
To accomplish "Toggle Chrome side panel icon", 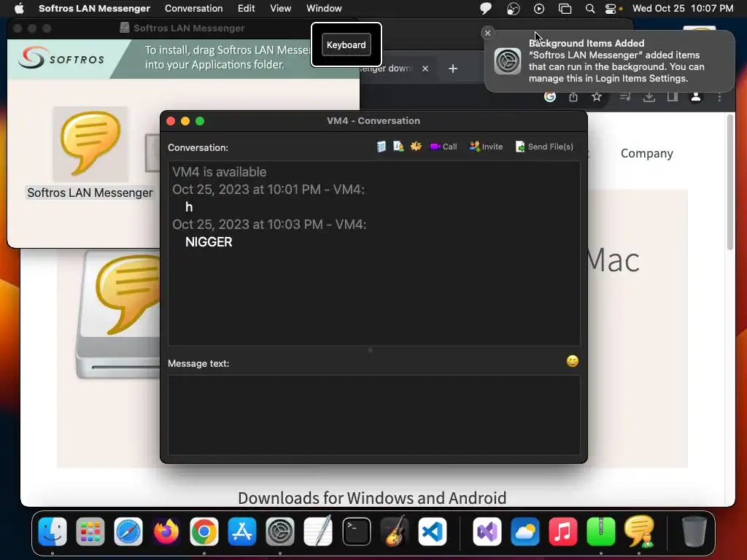I will tap(672, 97).
